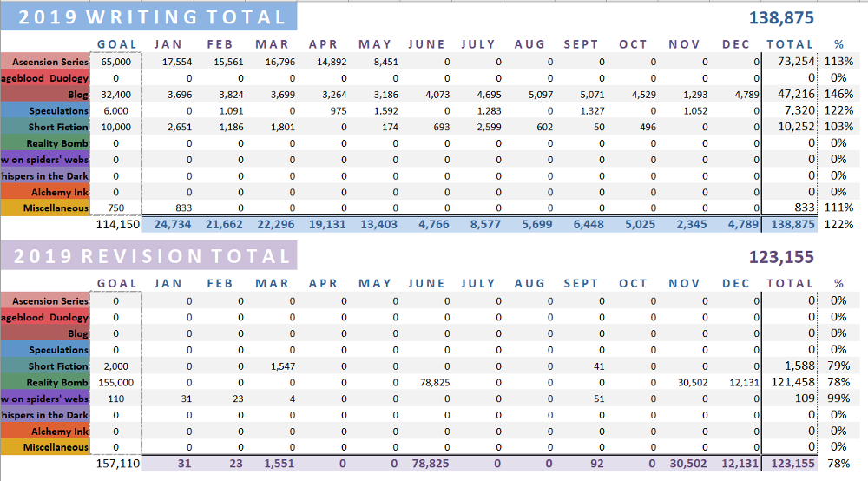868x481 pixels.
Task: Select the 123,155 total beside the revision title
Action: [781, 256]
